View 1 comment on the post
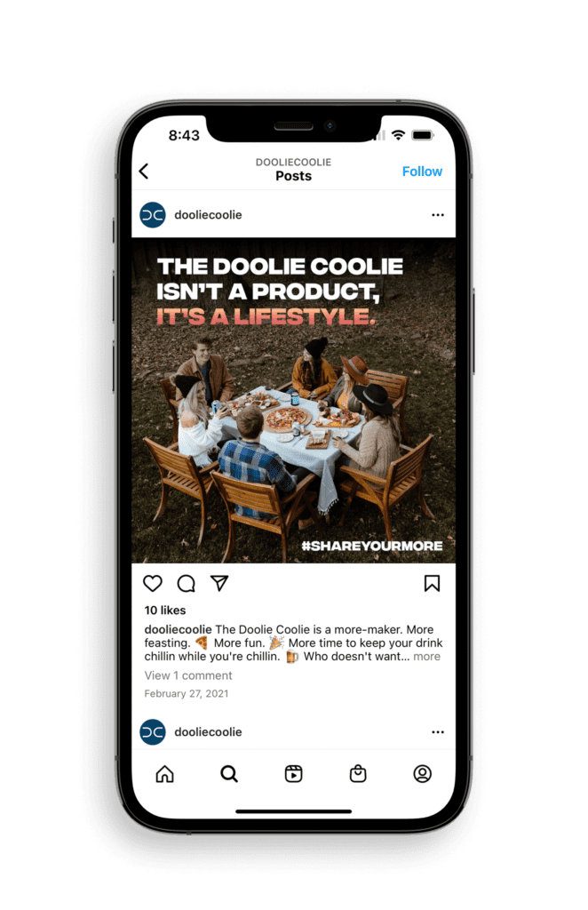Screen dimensions: 588x910 click(x=188, y=675)
